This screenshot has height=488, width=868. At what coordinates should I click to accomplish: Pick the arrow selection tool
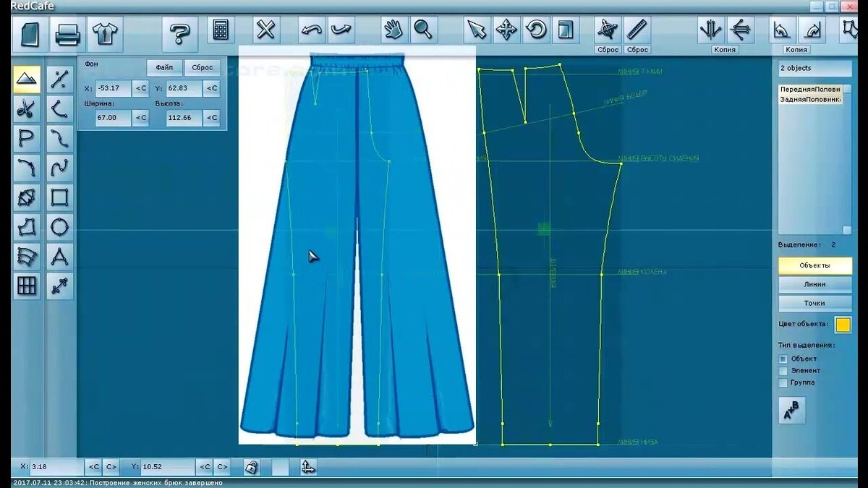pyautogui.click(x=476, y=30)
